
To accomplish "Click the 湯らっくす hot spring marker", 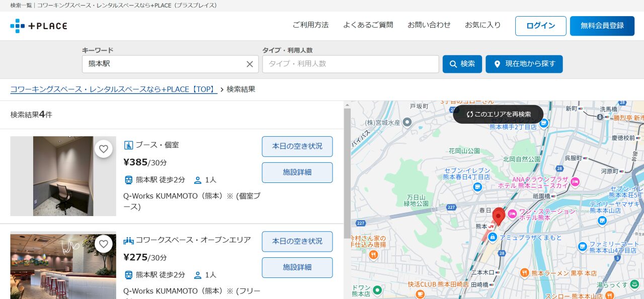I will (x=635, y=284).
